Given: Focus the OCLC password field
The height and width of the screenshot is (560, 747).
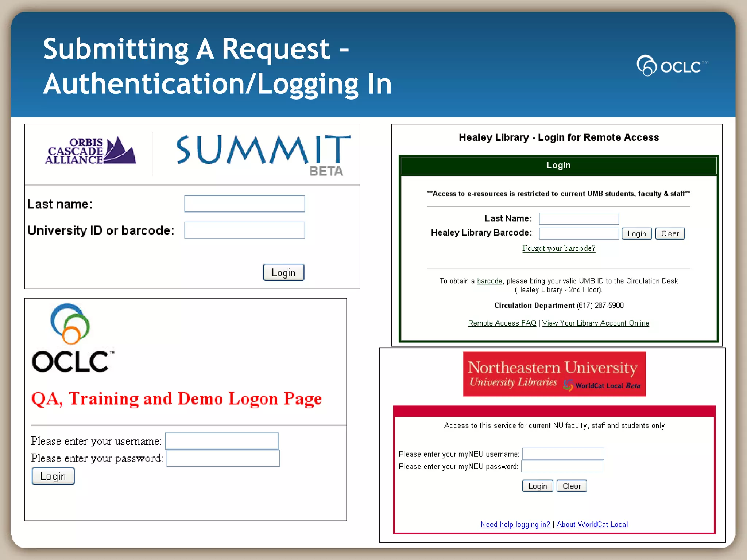Looking at the screenshot, I should pos(223,458).
